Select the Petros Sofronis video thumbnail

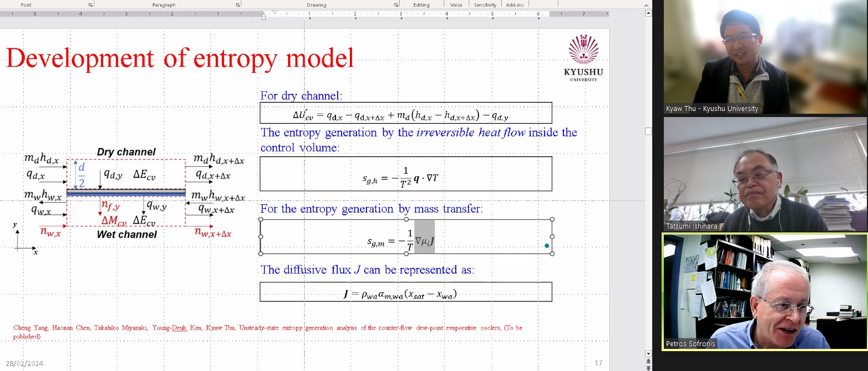[x=765, y=291]
